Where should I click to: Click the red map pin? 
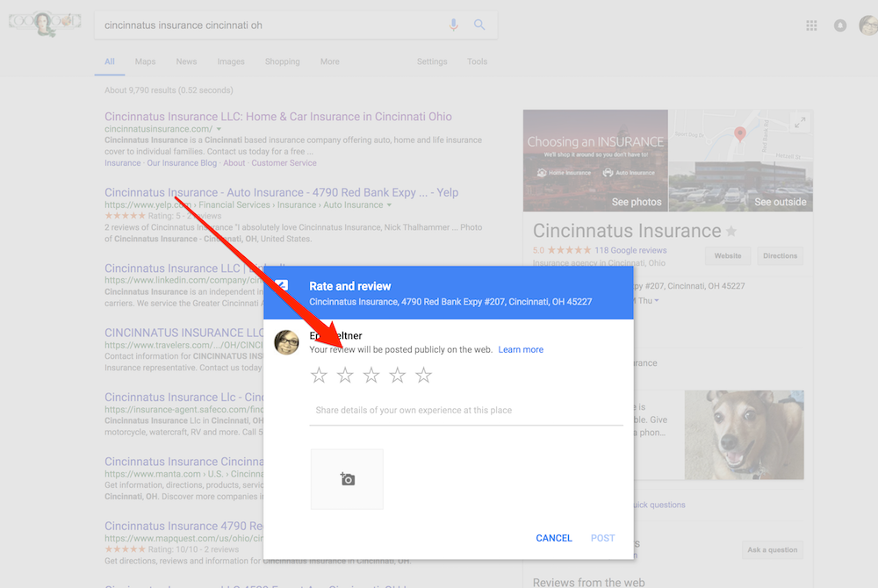click(739, 133)
